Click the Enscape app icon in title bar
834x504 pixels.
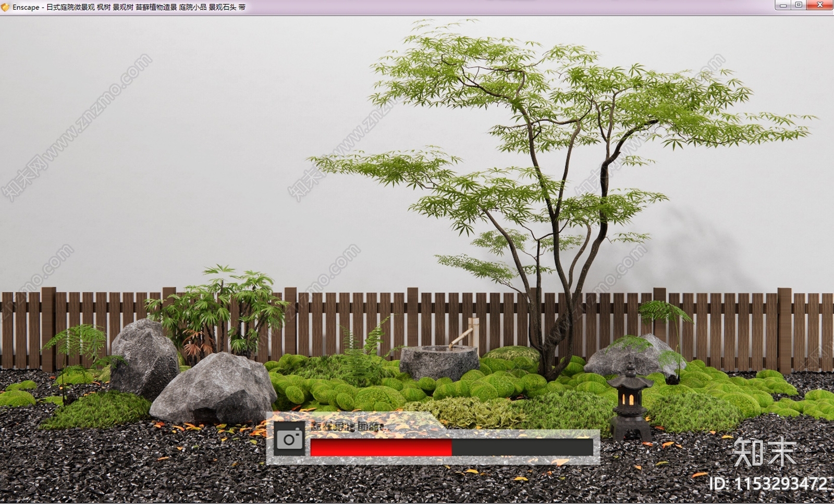click(5, 7)
